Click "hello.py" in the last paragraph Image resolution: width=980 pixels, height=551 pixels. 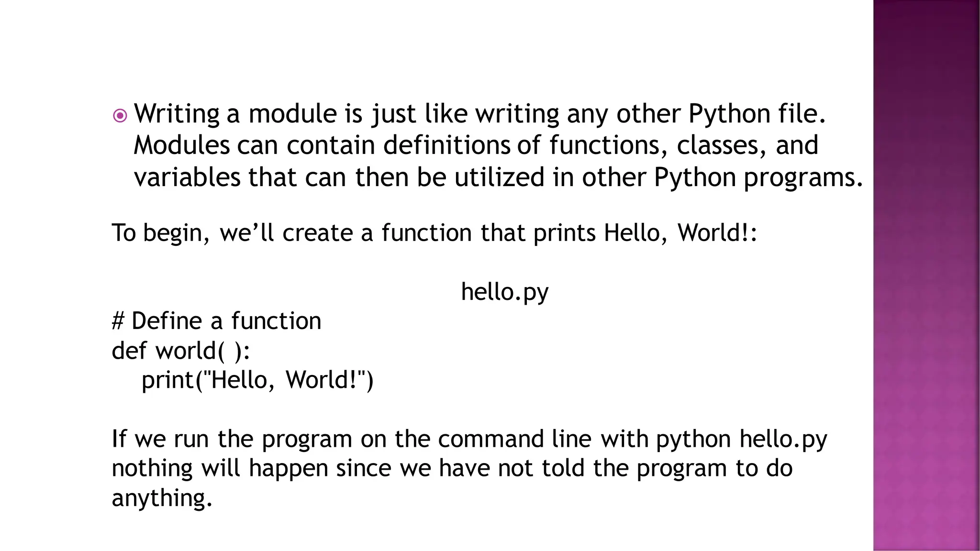(x=783, y=439)
